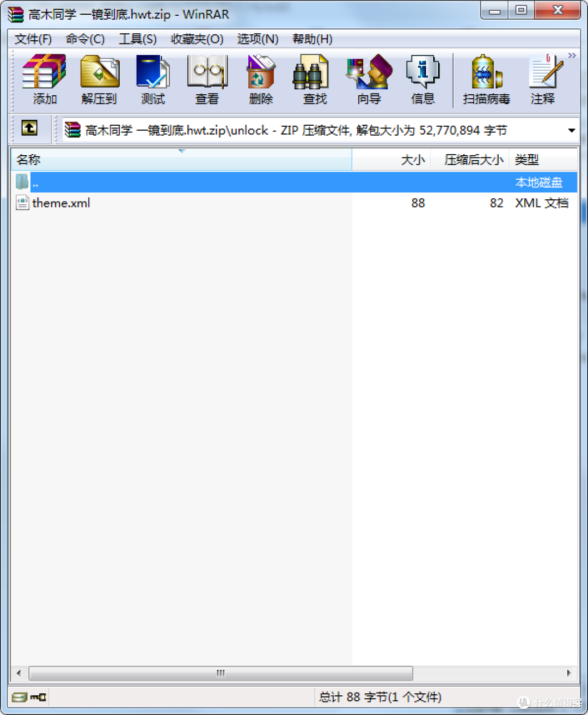
Task: Show archive Info (信息) icon
Action: [423, 80]
